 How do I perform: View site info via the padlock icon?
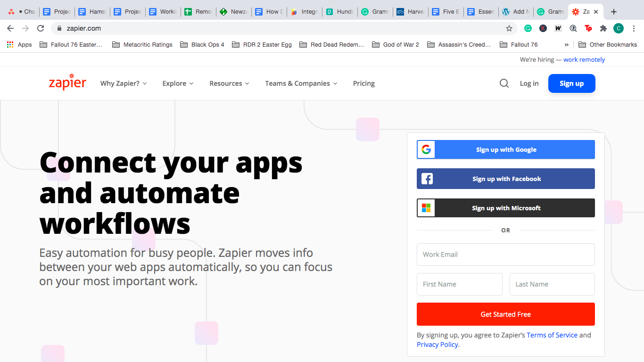pos(59,28)
